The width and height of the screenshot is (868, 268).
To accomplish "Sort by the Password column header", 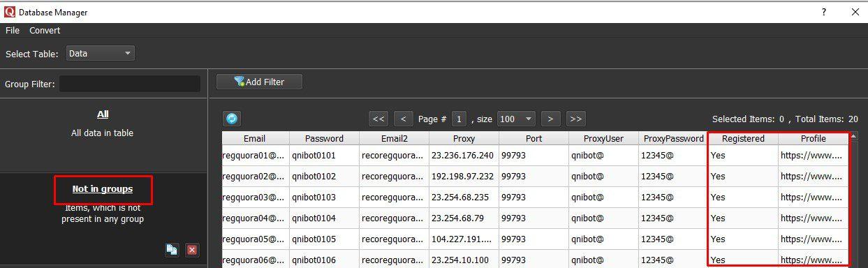I will coord(324,138).
